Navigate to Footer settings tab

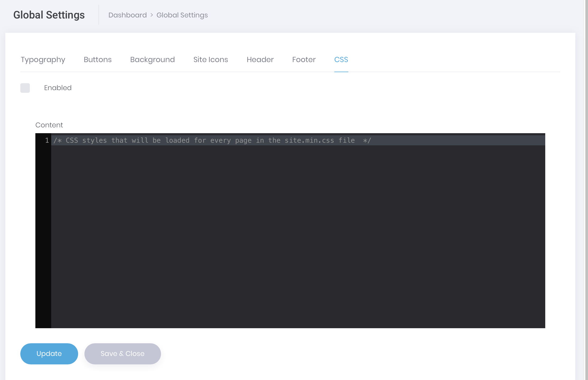(x=304, y=60)
